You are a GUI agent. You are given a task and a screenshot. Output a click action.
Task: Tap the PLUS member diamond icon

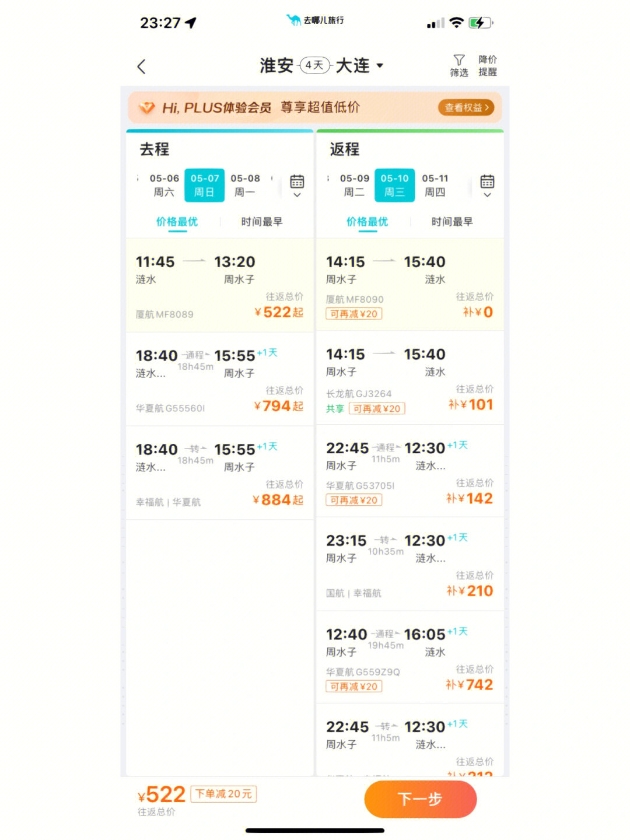[x=146, y=108]
